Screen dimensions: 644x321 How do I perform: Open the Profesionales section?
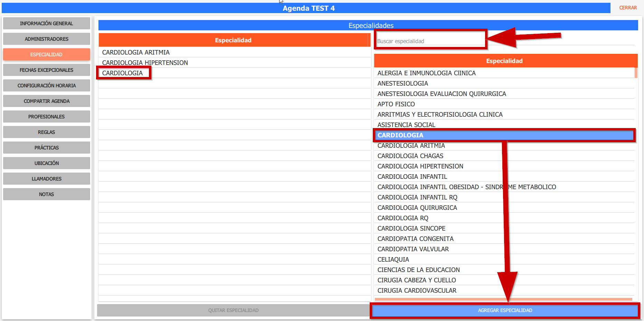click(x=46, y=117)
